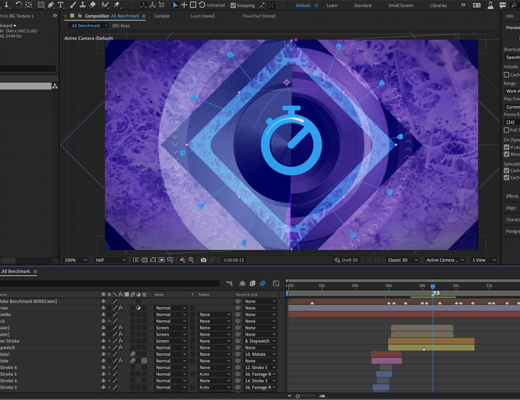The image size is (520, 400).
Task: Select the Selection arrow tool
Action: pos(175,5)
